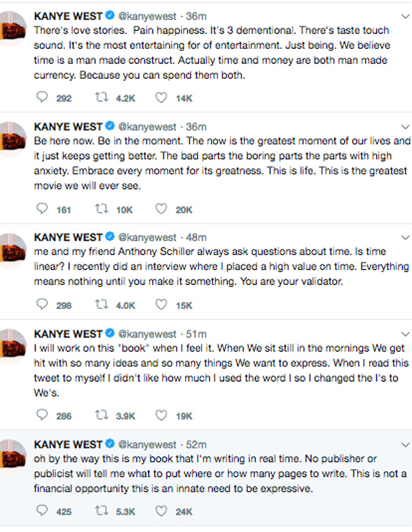Image resolution: width=412 pixels, height=532 pixels.
Task: Retweet the tweet with 4.2K retweets
Action: 104,98
